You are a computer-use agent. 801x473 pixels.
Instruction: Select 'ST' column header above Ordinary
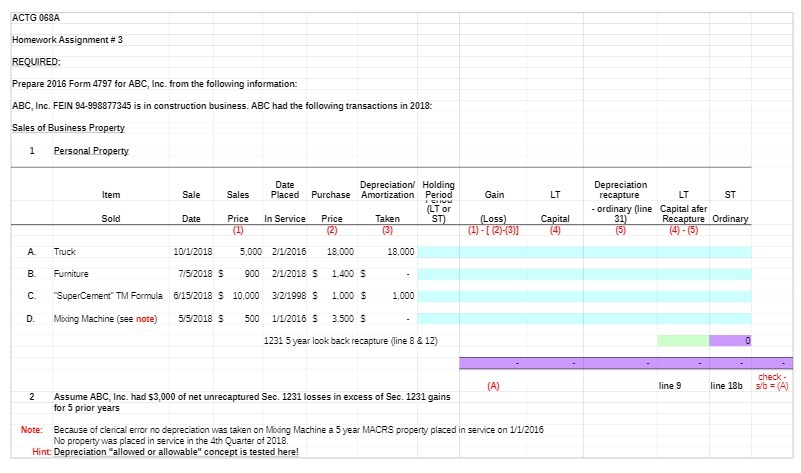pyautogui.click(x=730, y=195)
